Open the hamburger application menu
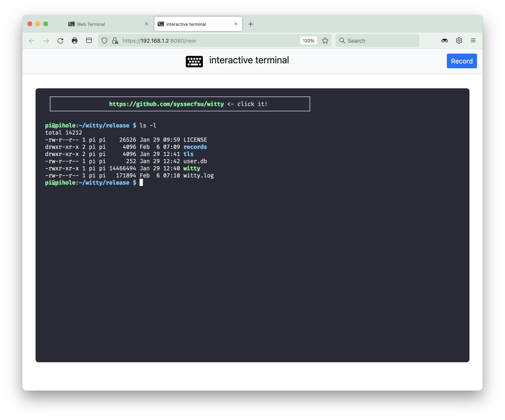The width and height of the screenshot is (505, 420). (x=473, y=41)
